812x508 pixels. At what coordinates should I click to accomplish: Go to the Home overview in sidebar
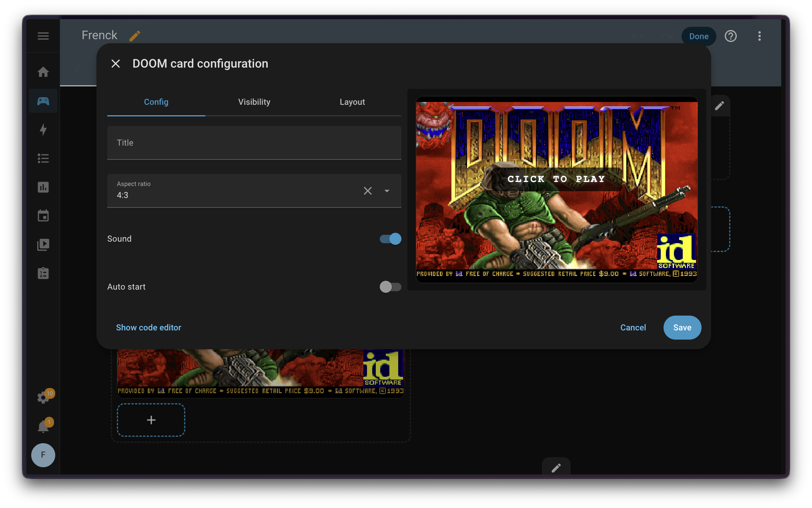click(x=43, y=72)
